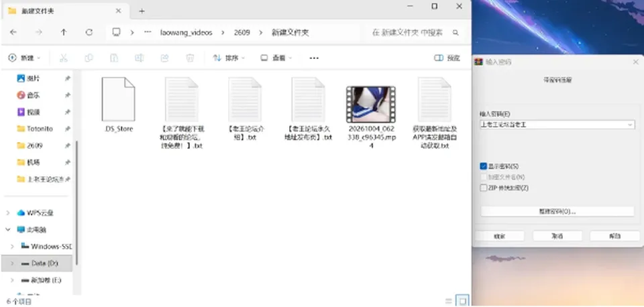644x307 pixels.
Task: Select the 20261004 mp4 video thumbnail
Action: point(371,105)
